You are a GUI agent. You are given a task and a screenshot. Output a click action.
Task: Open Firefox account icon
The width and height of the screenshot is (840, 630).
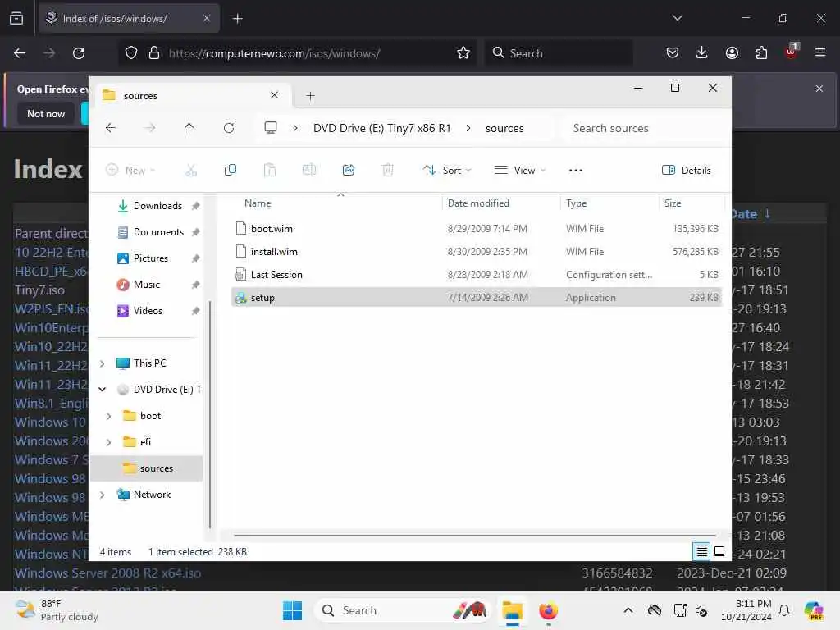pos(732,53)
